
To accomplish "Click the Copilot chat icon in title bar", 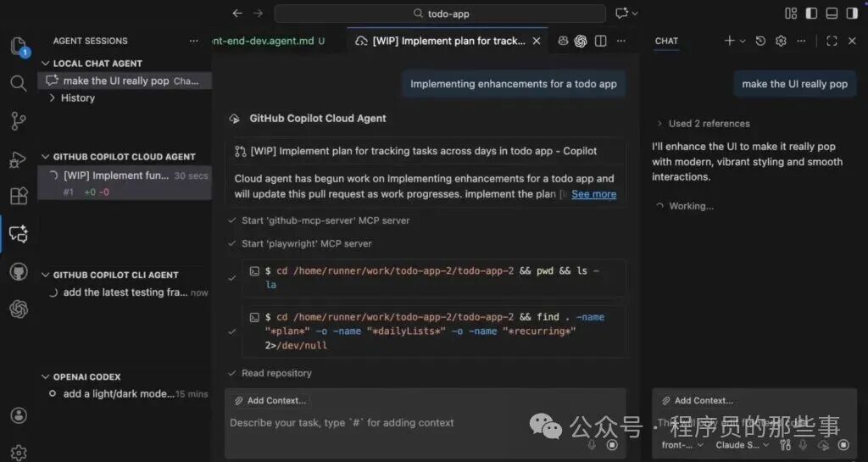I will click(x=621, y=14).
